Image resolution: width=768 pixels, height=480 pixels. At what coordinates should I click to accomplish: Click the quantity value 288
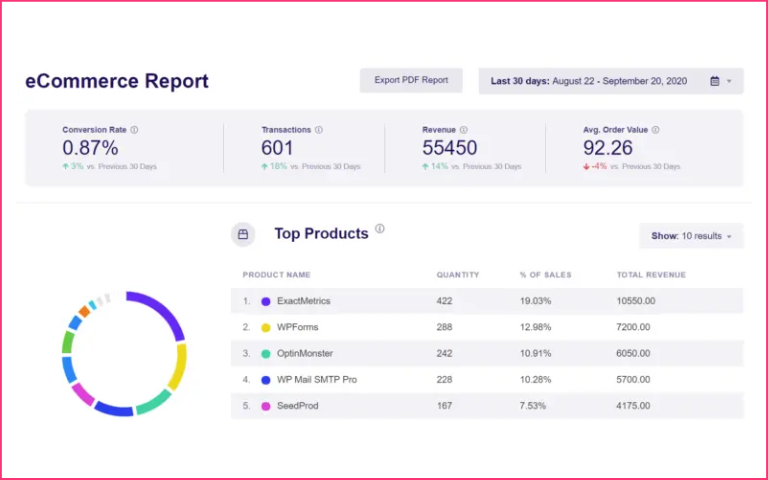(x=444, y=327)
